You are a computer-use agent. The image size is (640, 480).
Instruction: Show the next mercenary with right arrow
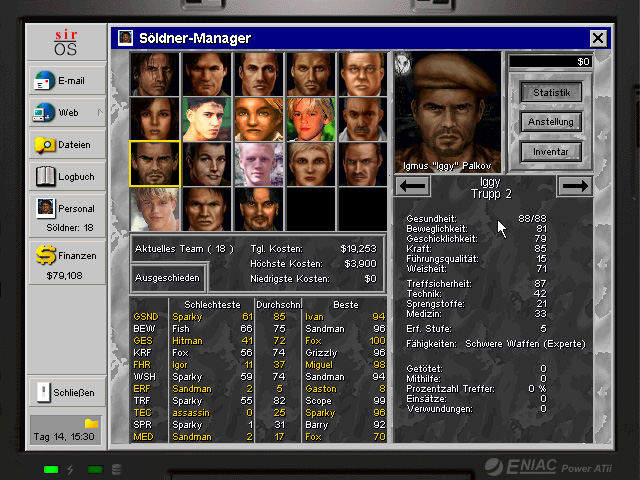click(574, 185)
